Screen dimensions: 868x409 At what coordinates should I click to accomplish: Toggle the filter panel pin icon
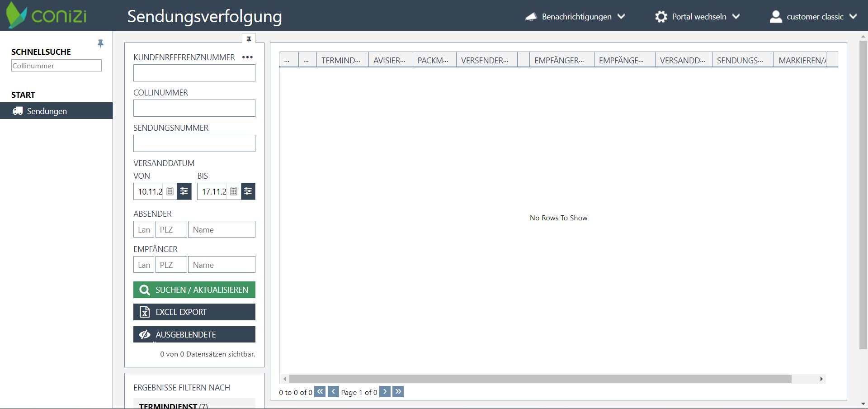(x=249, y=39)
